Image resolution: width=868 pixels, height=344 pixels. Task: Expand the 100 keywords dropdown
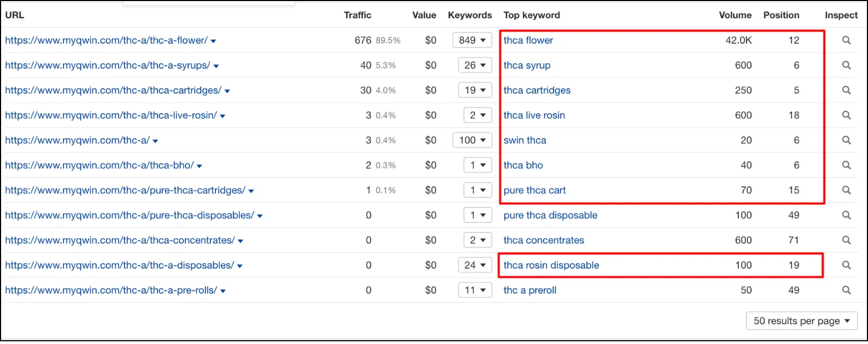tap(472, 140)
